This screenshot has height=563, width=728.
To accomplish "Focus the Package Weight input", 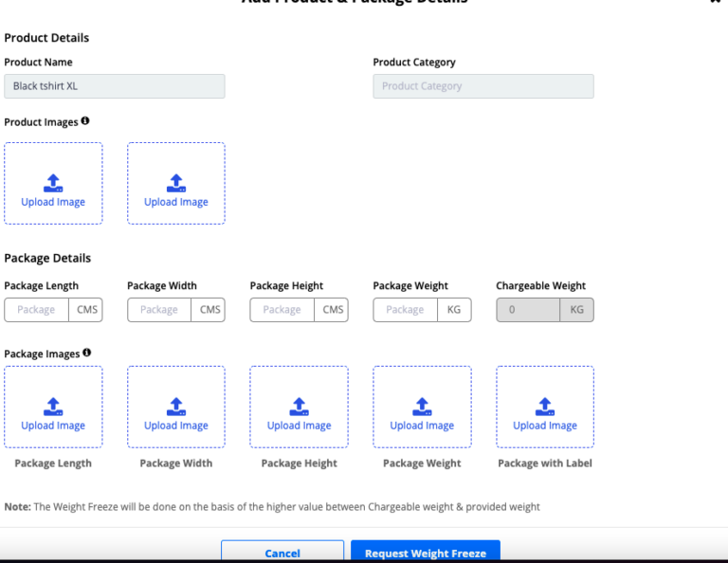I will [x=405, y=310].
